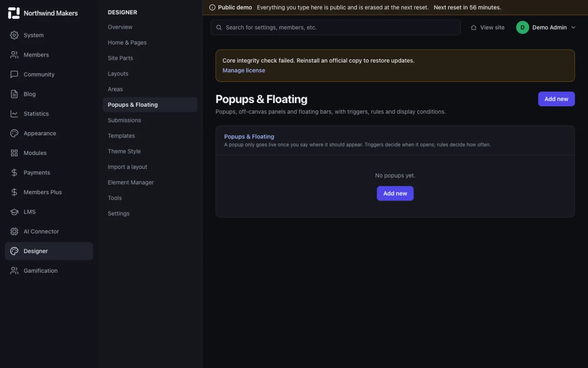Open Designer Settings

(x=150, y=213)
